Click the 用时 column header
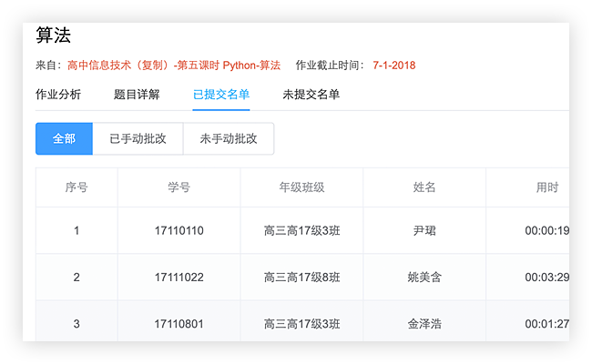The image size is (592, 364). click(x=546, y=187)
